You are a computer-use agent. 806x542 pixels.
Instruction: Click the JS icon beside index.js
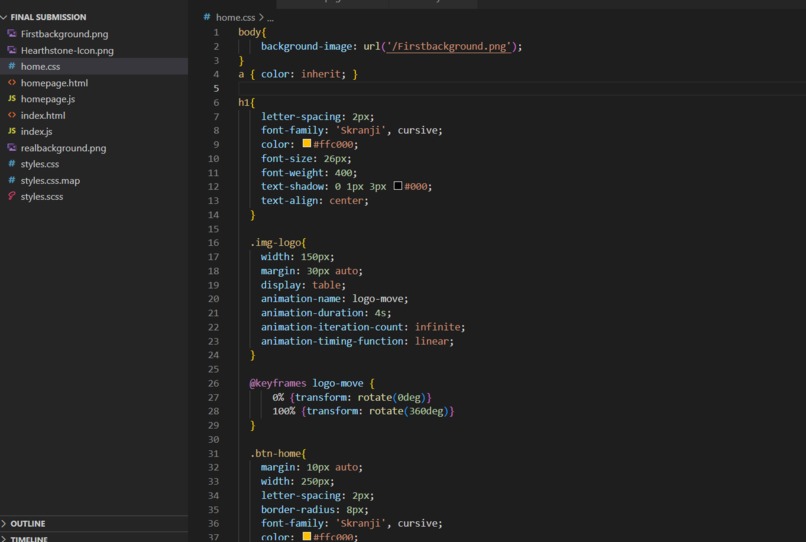tap(12, 131)
